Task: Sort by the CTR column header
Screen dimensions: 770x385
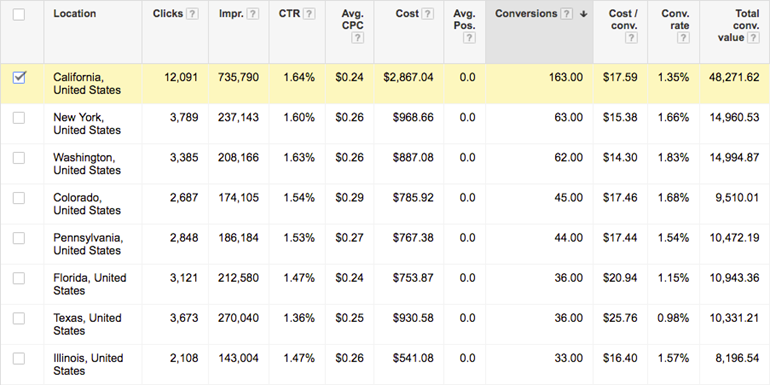Action: 290,14
